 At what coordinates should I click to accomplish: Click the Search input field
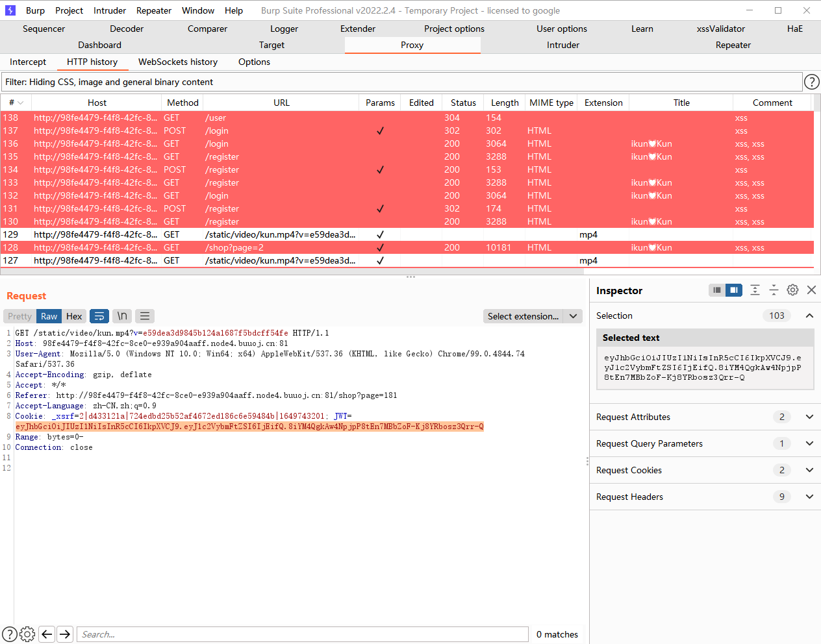[303, 634]
